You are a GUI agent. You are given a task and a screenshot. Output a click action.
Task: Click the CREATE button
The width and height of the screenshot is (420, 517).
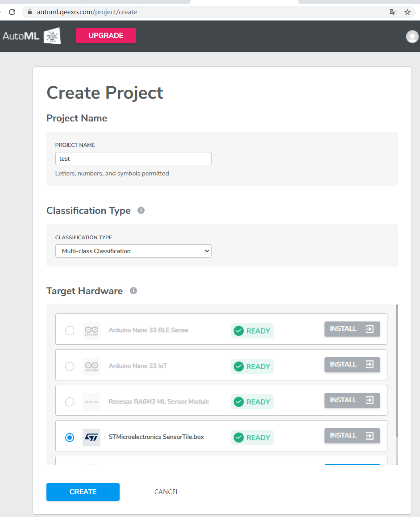pyautogui.click(x=83, y=492)
